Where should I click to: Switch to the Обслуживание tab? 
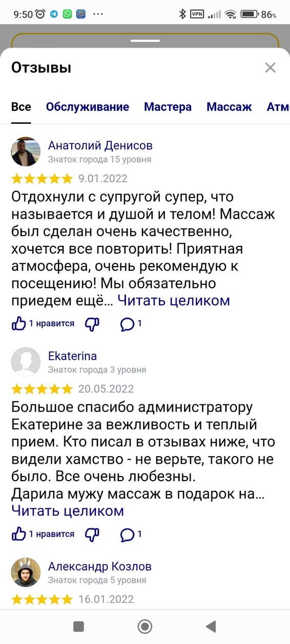[x=88, y=107]
